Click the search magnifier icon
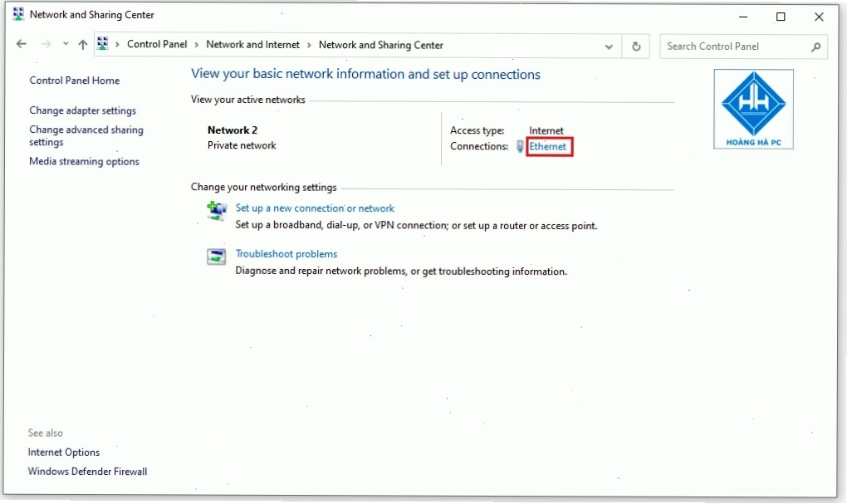Screen dimensions: 847x504 pyautogui.click(x=815, y=47)
